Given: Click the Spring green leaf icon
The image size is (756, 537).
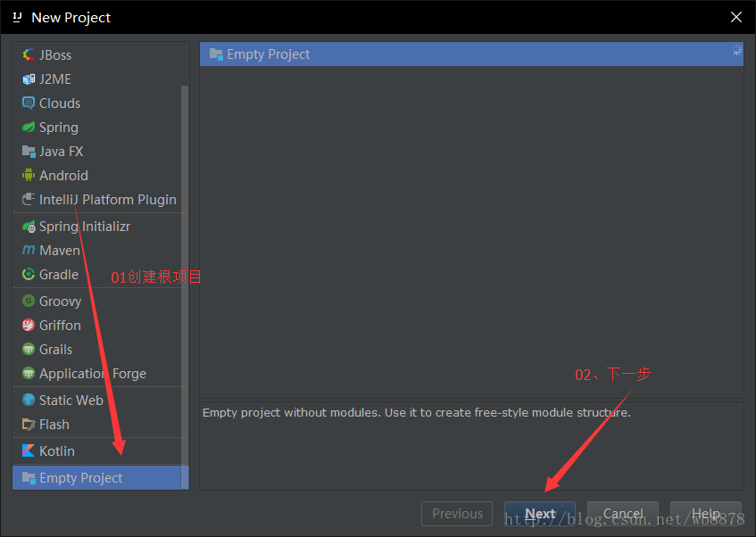Looking at the screenshot, I should click(29, 128).
